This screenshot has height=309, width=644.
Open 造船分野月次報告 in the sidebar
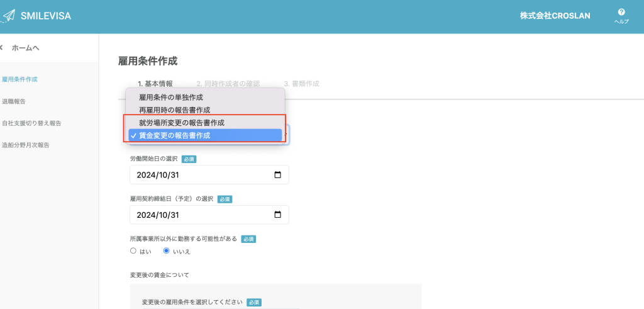[x=25, y=145]
